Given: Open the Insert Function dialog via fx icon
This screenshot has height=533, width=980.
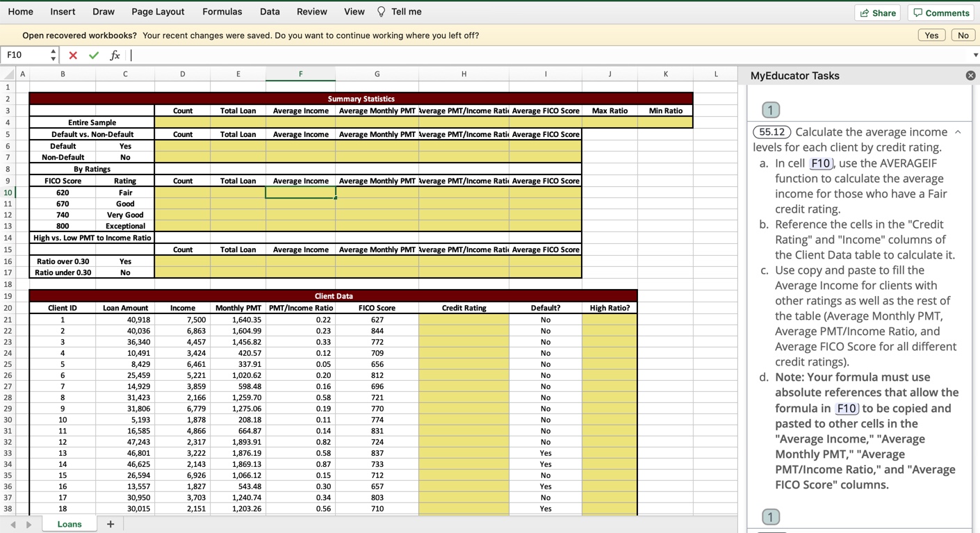Looking at the screenshot, I should coord(115,55).
